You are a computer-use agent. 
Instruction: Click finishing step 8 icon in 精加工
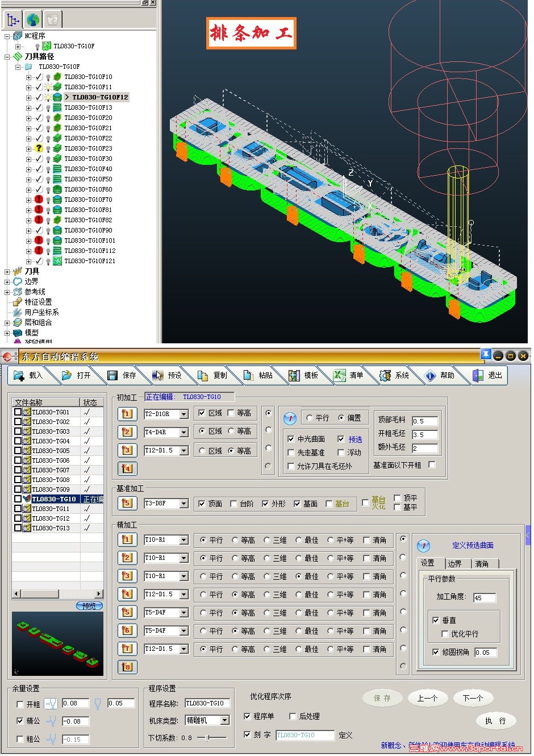pyautogui.click(x=127, y=667)
